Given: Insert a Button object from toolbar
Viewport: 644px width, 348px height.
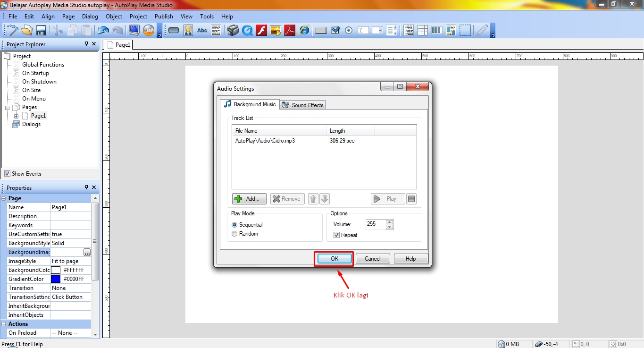Looking at the screenshot, I should 174,31.
